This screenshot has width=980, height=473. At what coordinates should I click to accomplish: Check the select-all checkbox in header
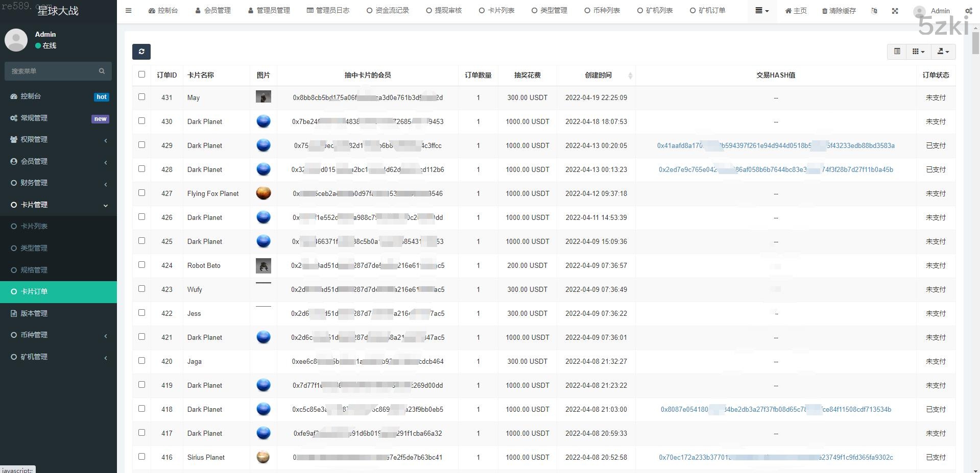pyautogui.click(x=141, y=74)
